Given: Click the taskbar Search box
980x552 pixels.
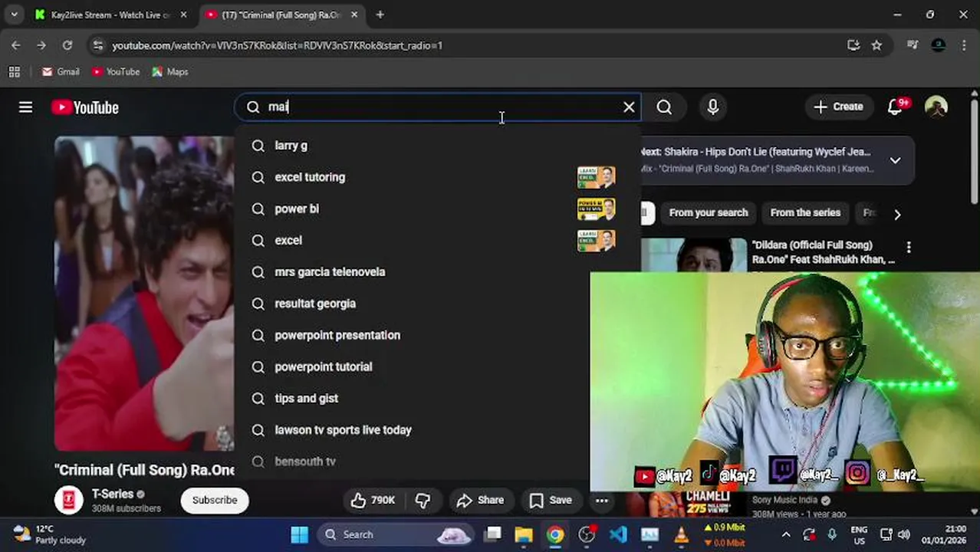Looking at the screenshot, I should [x=396, y=534].
